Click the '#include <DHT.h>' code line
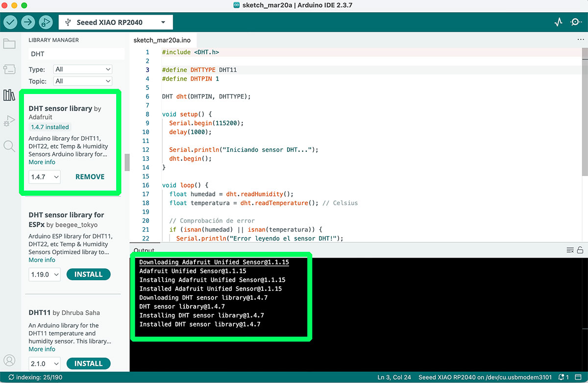Image resolution: width=588 pixels, height=383 pixels. (191, 52)
